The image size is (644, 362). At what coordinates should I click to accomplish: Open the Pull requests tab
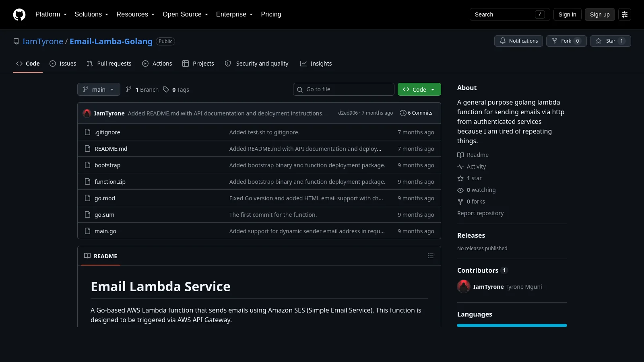point(109,64)
